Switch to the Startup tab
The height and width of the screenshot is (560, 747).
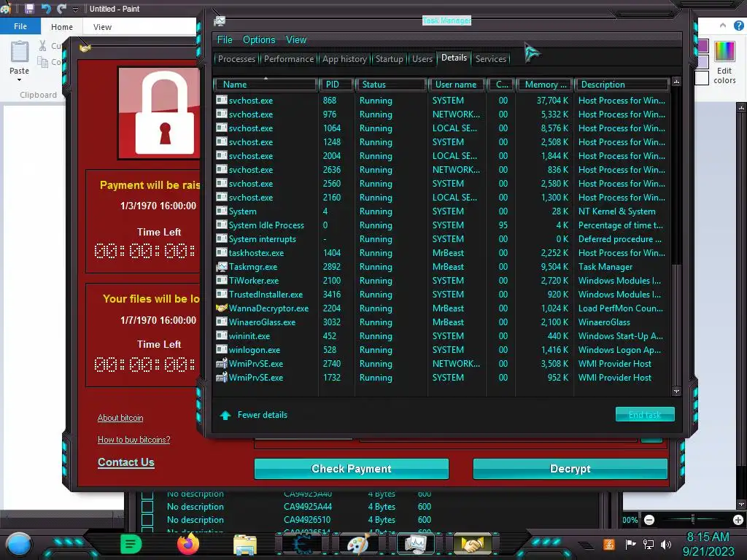(390, 59)
